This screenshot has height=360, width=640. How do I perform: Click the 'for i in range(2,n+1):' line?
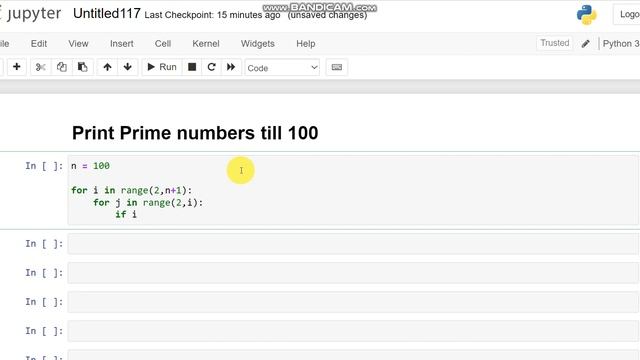coord(131,190)
